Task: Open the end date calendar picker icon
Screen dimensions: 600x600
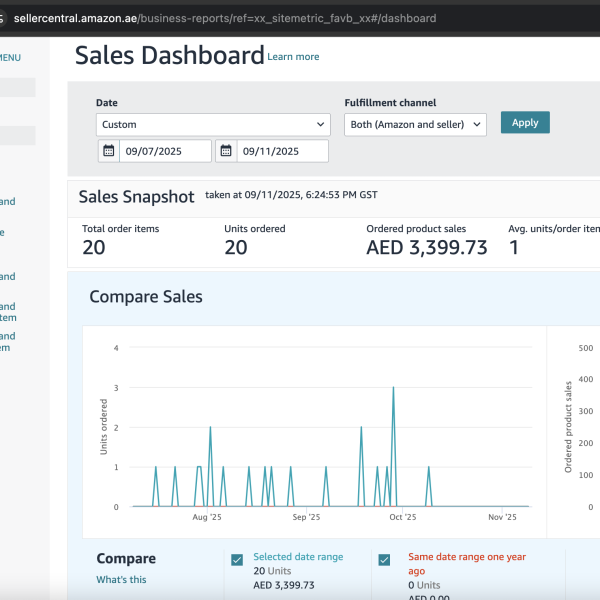Action: pyautogui.click(x=226, y=151)
